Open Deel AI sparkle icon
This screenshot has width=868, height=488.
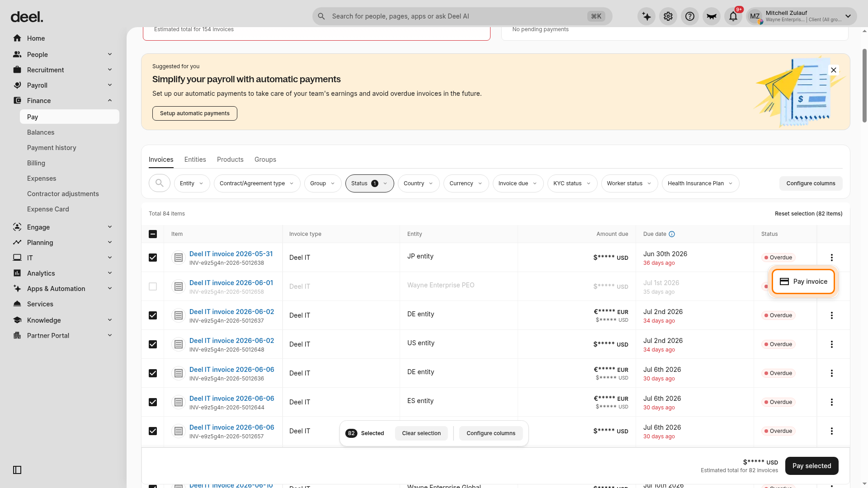coord(646,17)
